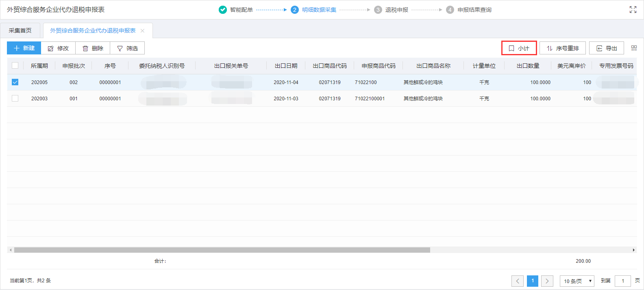This screenshot has width=644, height=290.
Task: Toggle the select-all header checkbox
Action: (15, 65)
